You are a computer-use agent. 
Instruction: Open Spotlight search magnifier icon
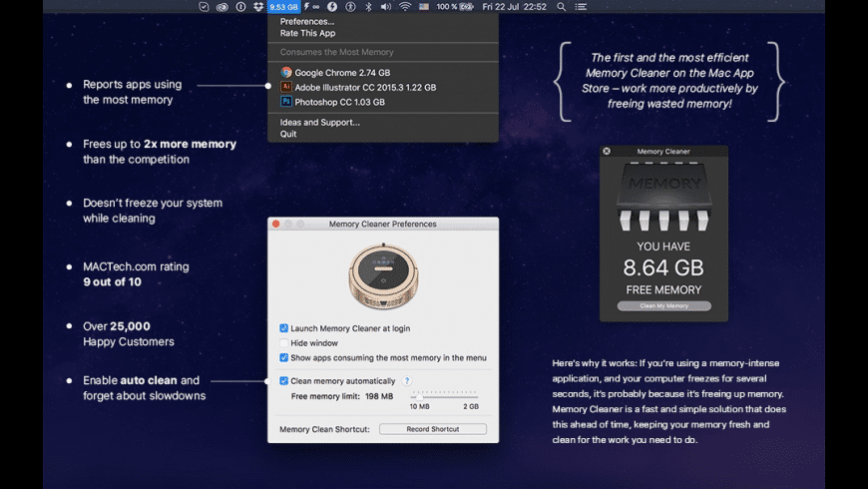tap(562, 7)
